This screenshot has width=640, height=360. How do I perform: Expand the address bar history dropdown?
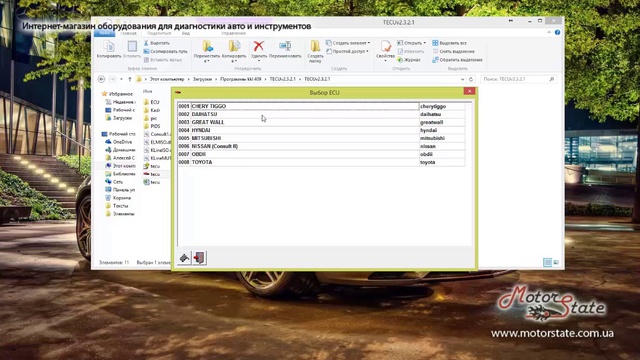click(x=462, y=79)
